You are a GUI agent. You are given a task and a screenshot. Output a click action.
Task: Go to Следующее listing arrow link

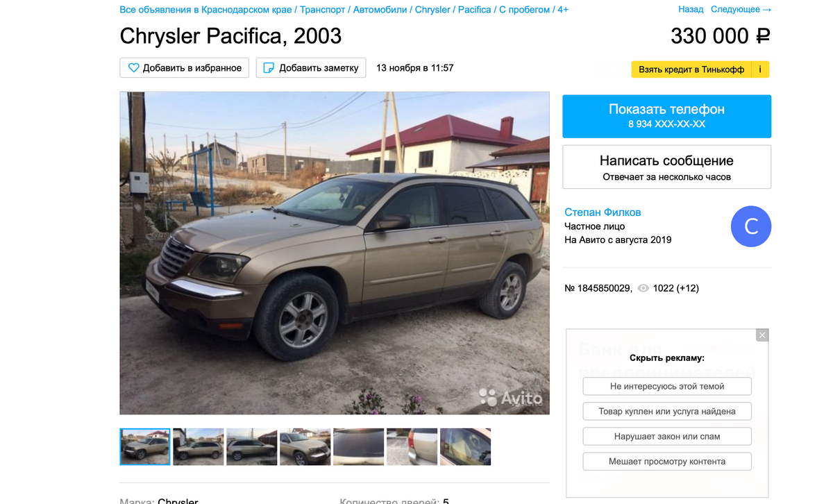(741, 10)
